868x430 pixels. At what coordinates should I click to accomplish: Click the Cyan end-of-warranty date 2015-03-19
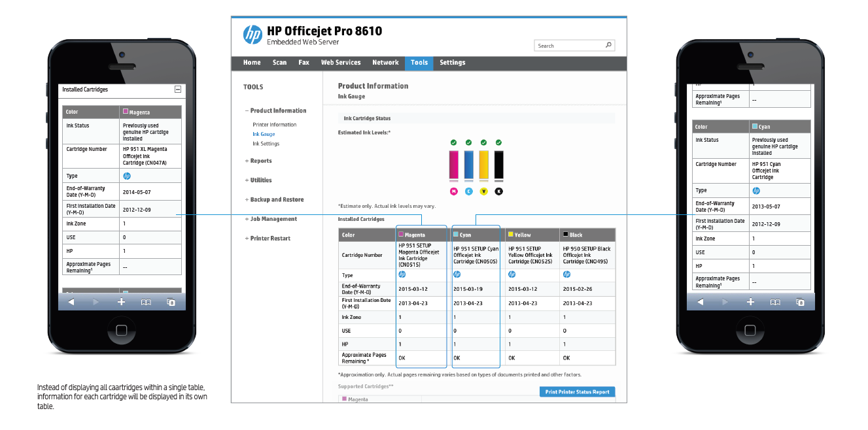tap(467, 289)
